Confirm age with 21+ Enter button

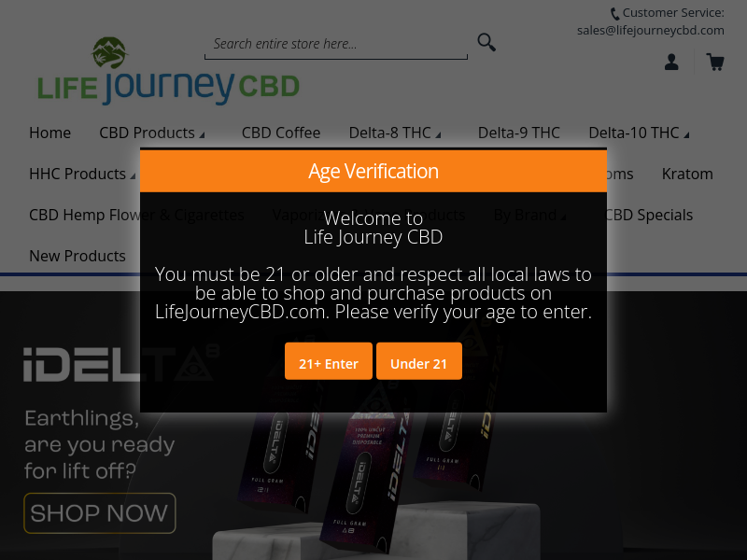[329, 361]
